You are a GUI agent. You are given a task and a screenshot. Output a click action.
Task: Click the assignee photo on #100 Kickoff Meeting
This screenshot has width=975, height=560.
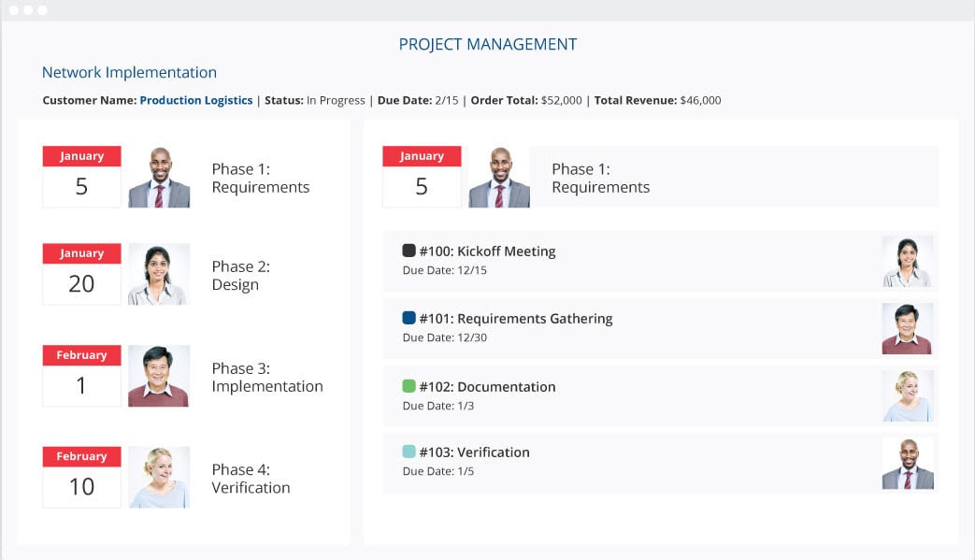coord(908,261)
